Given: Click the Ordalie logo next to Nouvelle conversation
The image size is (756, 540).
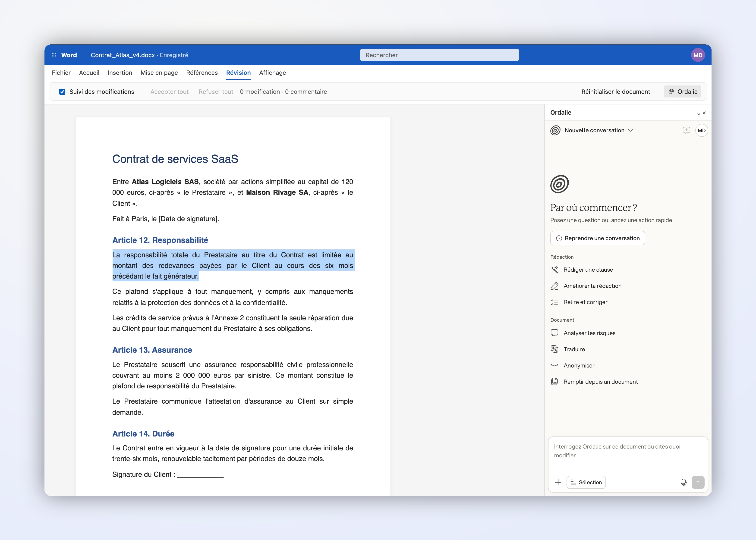Looking at the screenshot, I should 555,130.
